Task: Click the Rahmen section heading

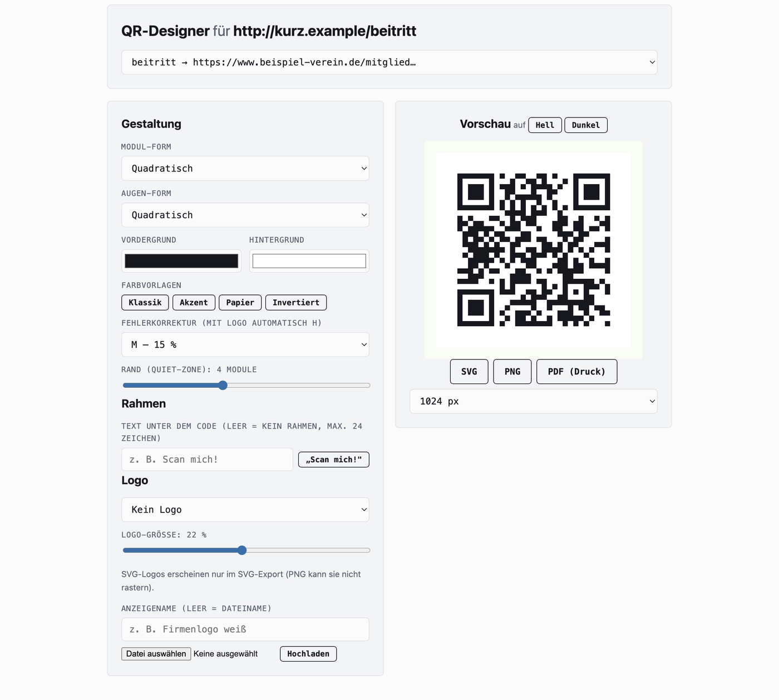Action: click(x=144, y=404)
